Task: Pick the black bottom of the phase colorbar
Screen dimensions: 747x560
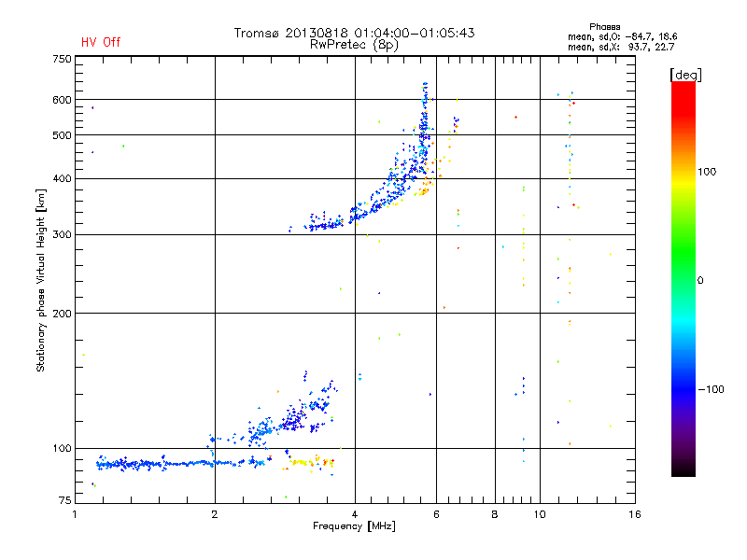Action: [x=684, y=469]
